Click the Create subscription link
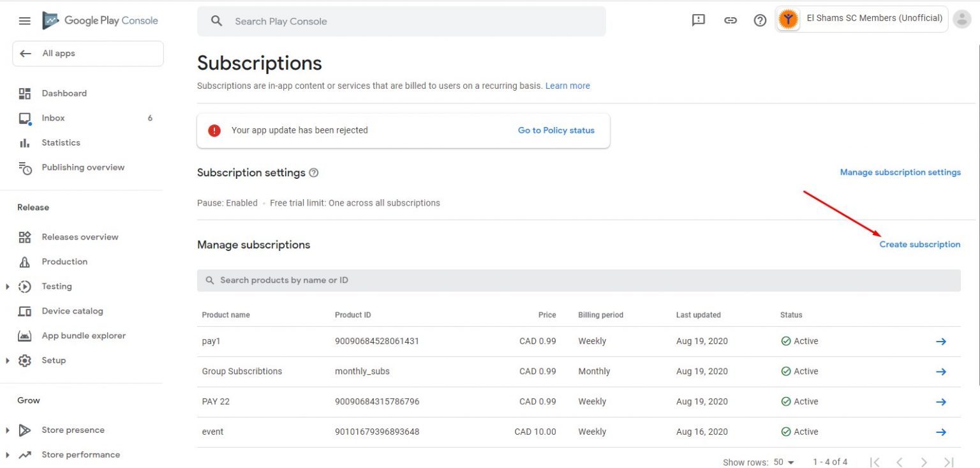The width and height of the screenshot is (980, 468). pos(920,244)
